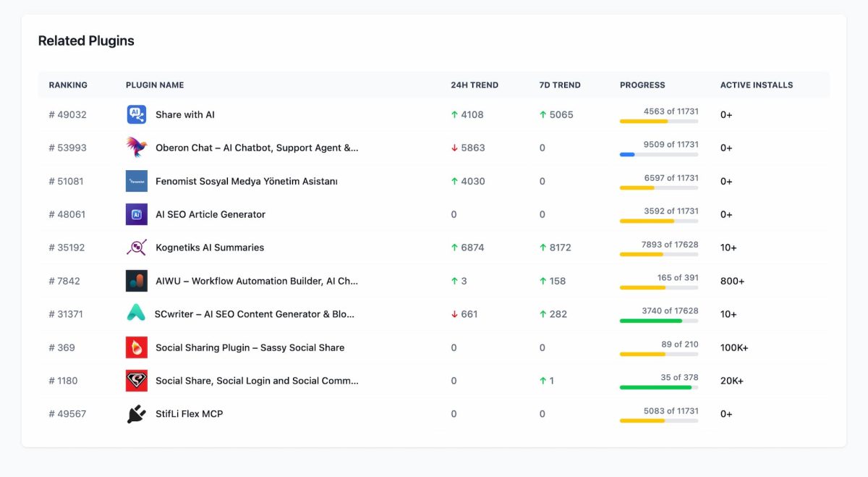Click ranking # 35192
This screenshot has height=477, width=868.
point(67,248)
